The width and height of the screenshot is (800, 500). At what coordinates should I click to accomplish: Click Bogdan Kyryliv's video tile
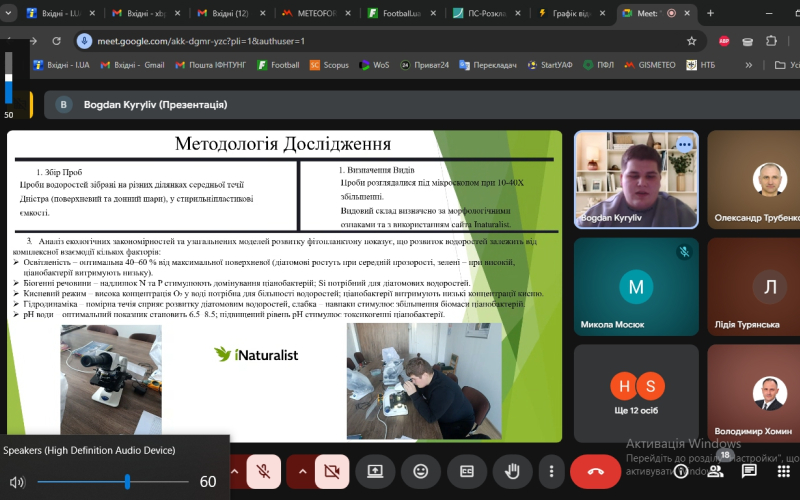point(635,180)
